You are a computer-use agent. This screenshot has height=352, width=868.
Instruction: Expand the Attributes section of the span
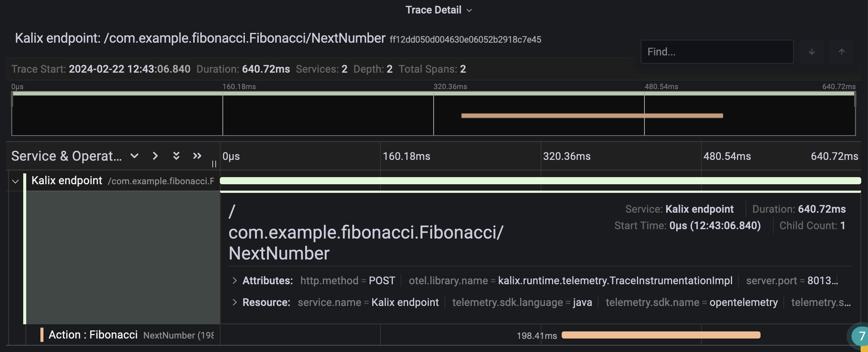235,280
